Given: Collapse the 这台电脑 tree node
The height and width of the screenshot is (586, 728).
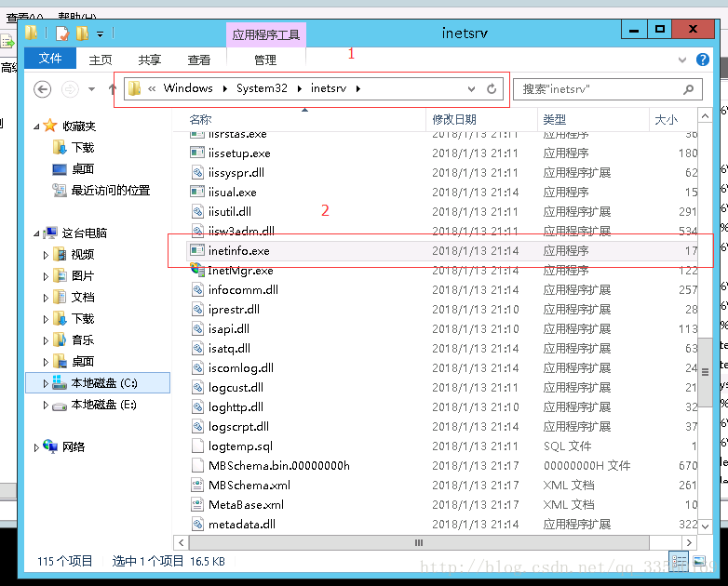Looking at the screenshot, I should pyautogui.click(x=36, y=233).
